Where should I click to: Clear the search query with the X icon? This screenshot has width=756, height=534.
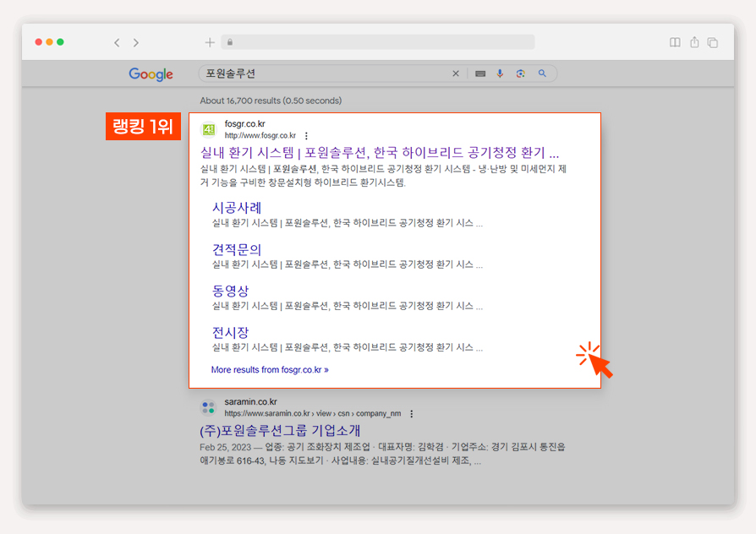(456, 74)
